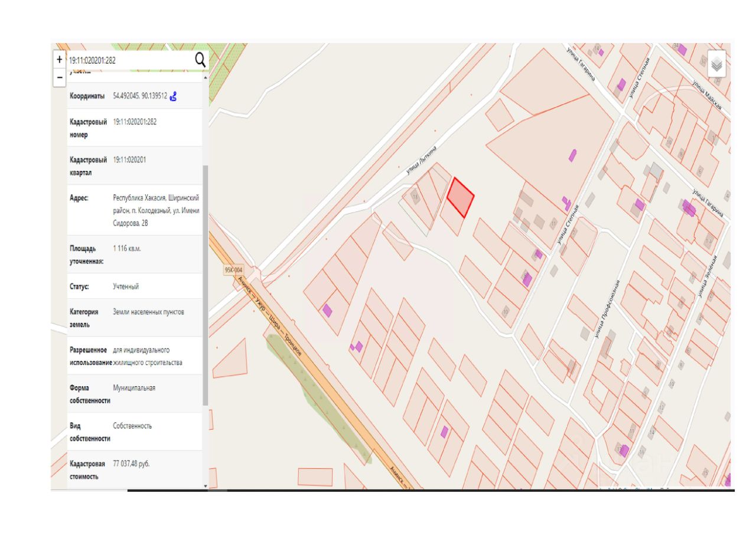Click the 'Площадь уточненная:' label
This screenshot has width=756, height=535.
pos(87,255)
